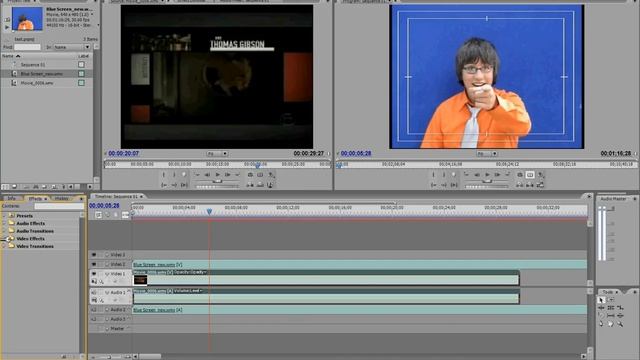Expand the Audio Transitions folder
640x360 pixels.
coord(4,231)
